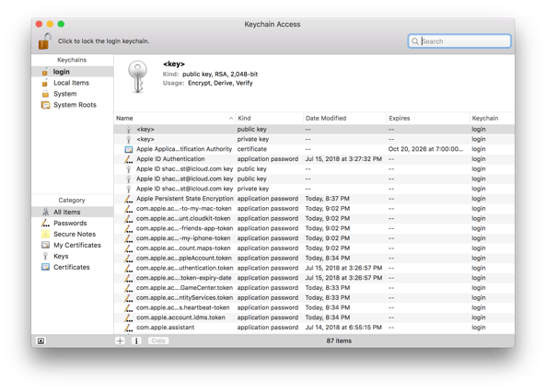Select com.apple.ac...count.maps-token row
This screenshot has width=546, height=392.
coord(314,248)
